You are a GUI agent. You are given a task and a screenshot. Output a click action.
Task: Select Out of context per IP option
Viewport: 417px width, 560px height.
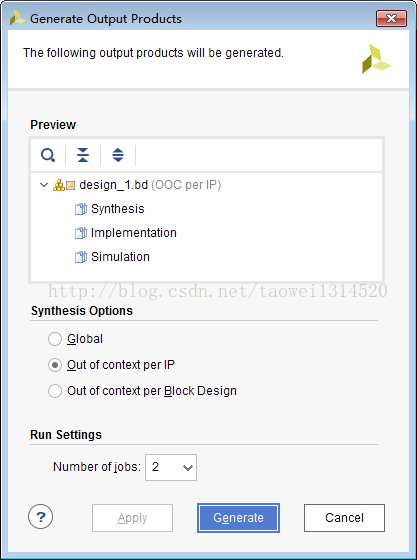[55, 365]
